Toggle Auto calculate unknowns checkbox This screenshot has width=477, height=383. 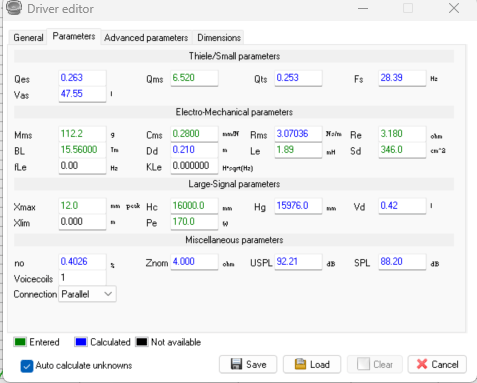point(27,366)
